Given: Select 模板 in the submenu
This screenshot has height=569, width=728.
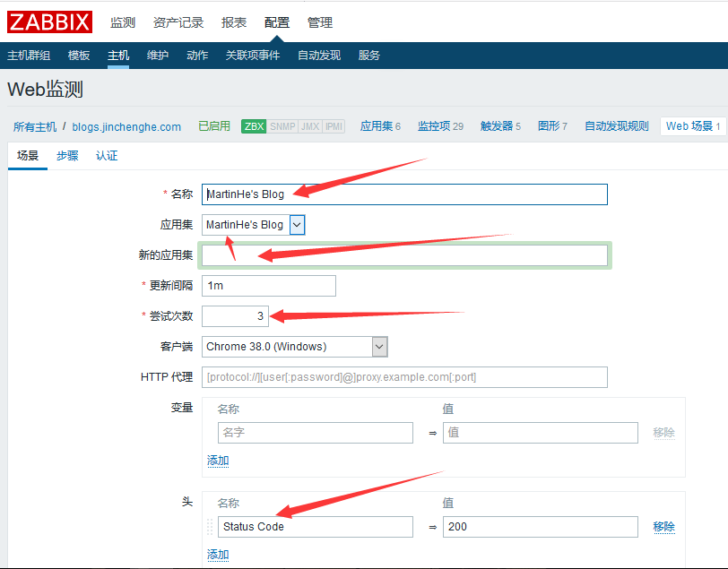Looking at the screenshot, I should click(79, 56).
